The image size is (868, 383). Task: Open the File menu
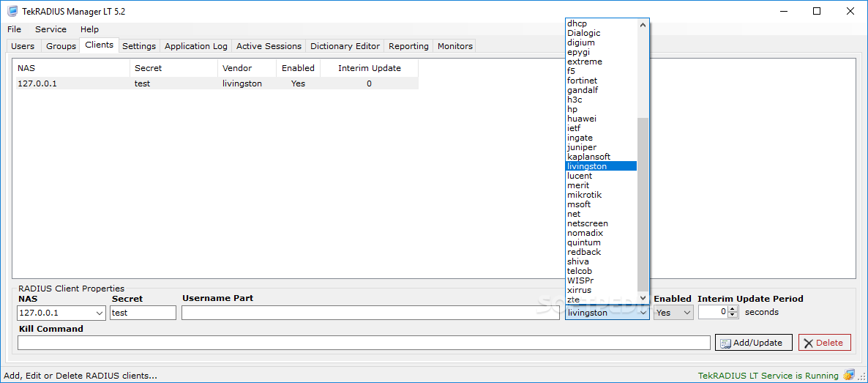(x=15, y=29)
